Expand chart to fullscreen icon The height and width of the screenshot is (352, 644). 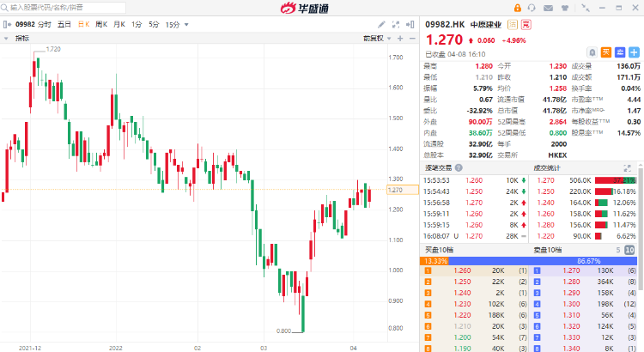396,25
